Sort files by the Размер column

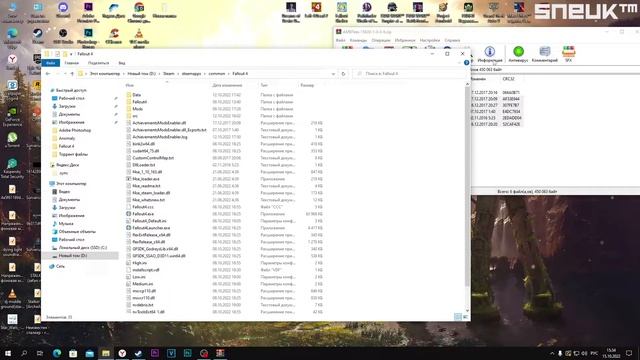coord(307,85)
